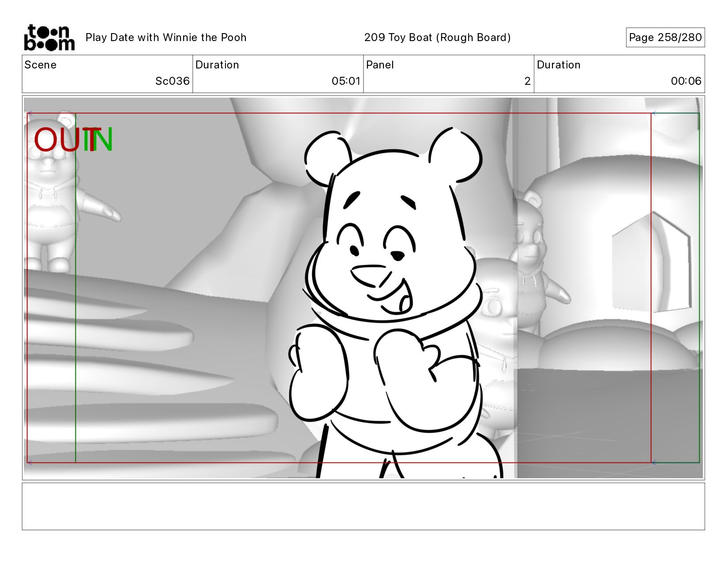Click the green 'IN' camera frame label

pos(99,140)
